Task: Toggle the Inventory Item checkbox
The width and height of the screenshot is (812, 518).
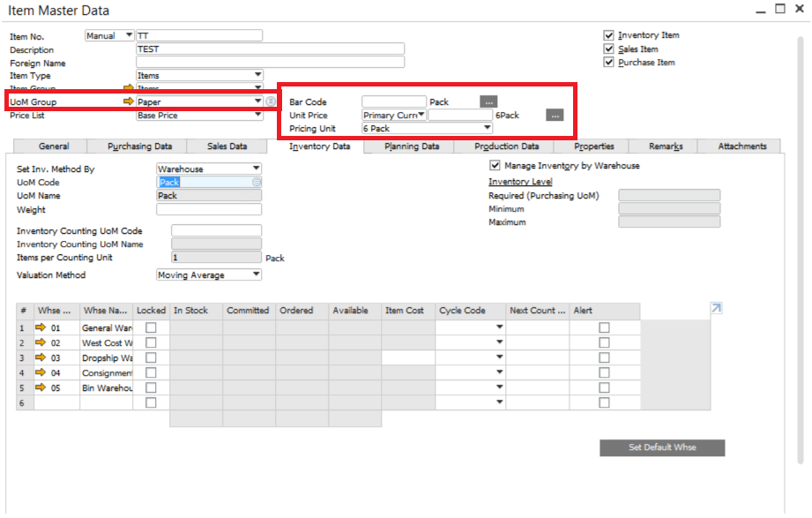Action: click(608, 36)
